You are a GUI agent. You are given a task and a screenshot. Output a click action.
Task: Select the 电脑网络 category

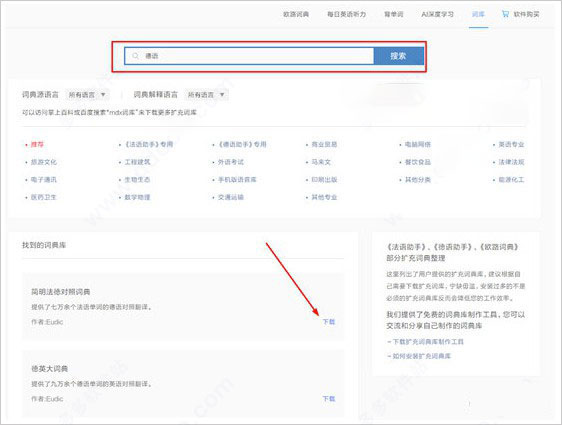(418, 144)
